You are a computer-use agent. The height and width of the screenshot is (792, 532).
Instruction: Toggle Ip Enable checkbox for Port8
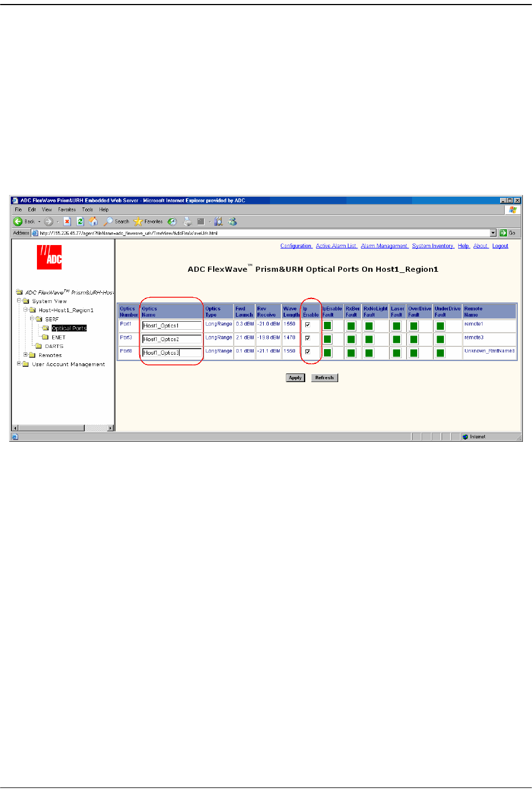click(x=307, y=352)
